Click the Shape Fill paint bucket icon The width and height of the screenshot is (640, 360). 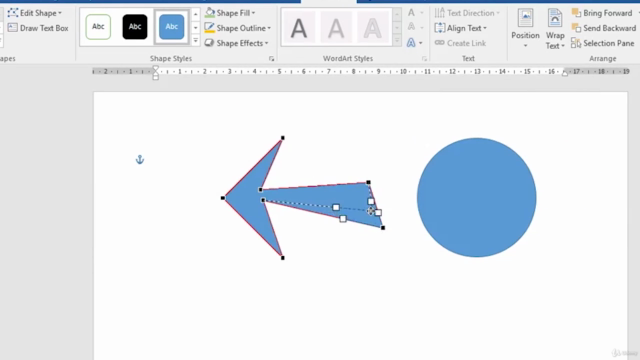click(210, 13)
